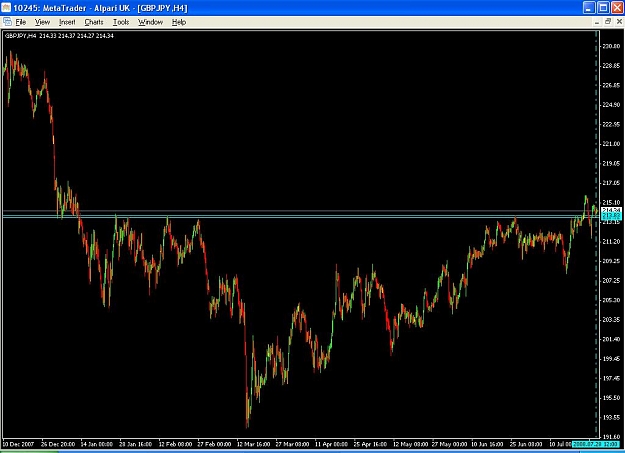Minimize the MetaTrader main window

[x=589, y=8]
